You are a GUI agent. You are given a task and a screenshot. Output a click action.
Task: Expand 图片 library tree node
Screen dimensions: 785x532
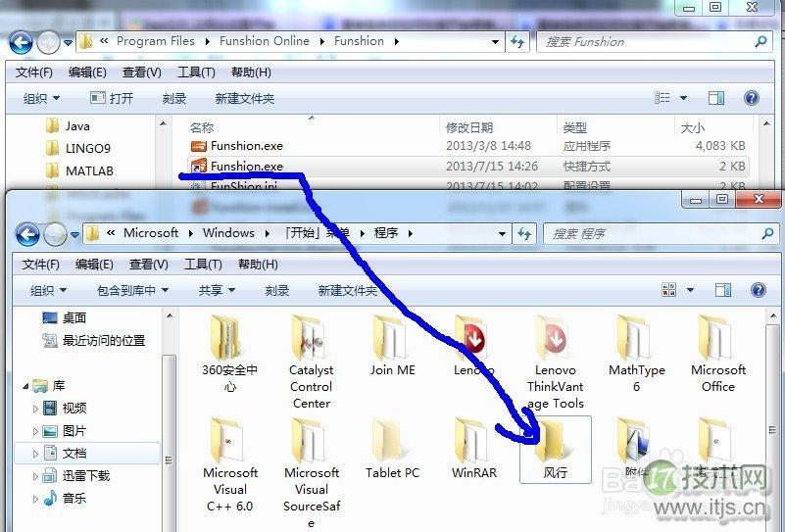tap(35, 431)
